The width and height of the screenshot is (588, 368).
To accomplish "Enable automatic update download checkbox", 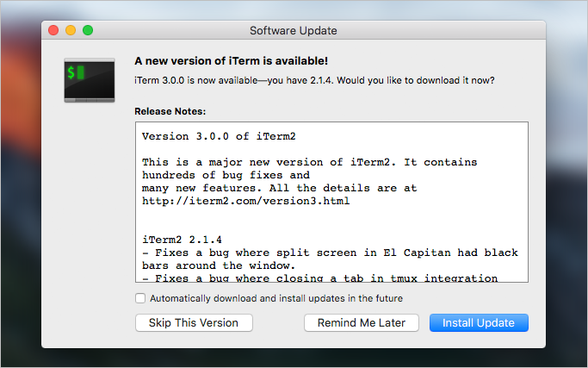I will (x=140, y=298).
